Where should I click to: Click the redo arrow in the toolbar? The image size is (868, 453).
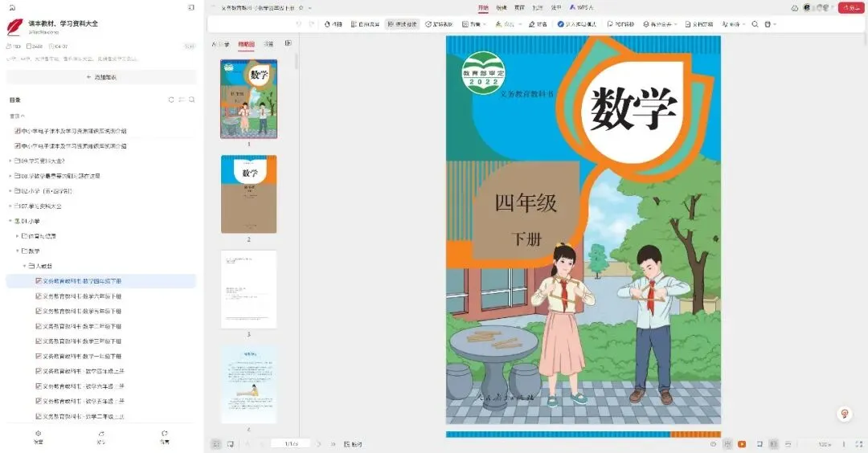(x=312, y=24)
